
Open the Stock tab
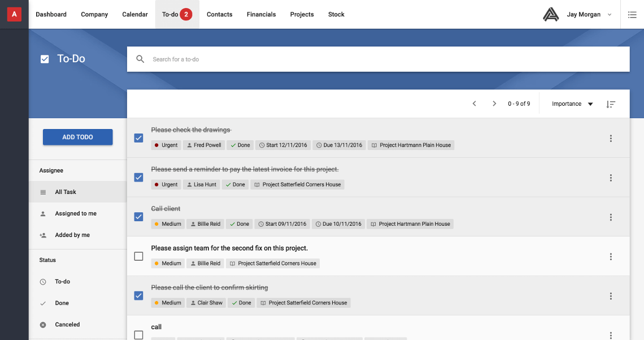pos(336,14)
